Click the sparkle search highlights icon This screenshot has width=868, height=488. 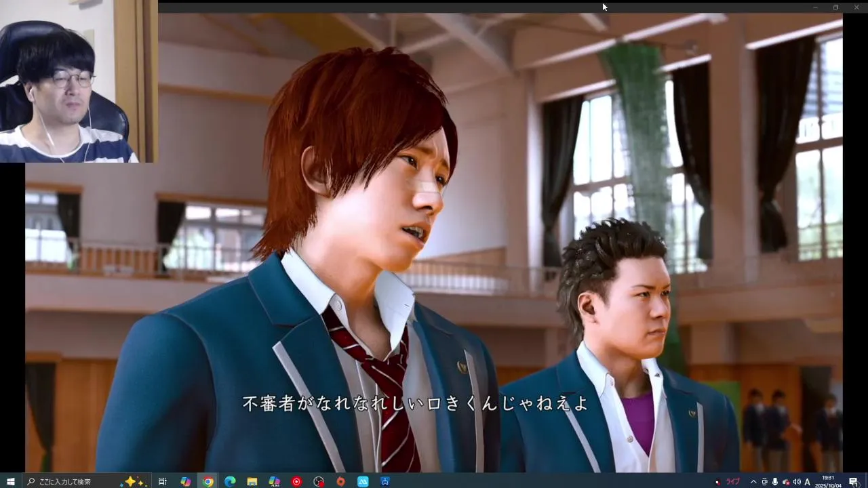tap(134, 481)
